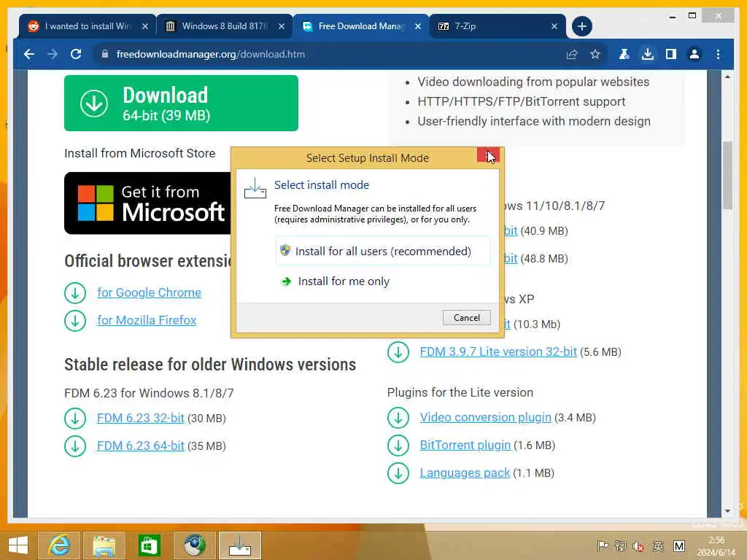Close the 'Windows 8 Build 8176' tab
The width and height of the screenshot is (747, 560).
click(282, 26)
